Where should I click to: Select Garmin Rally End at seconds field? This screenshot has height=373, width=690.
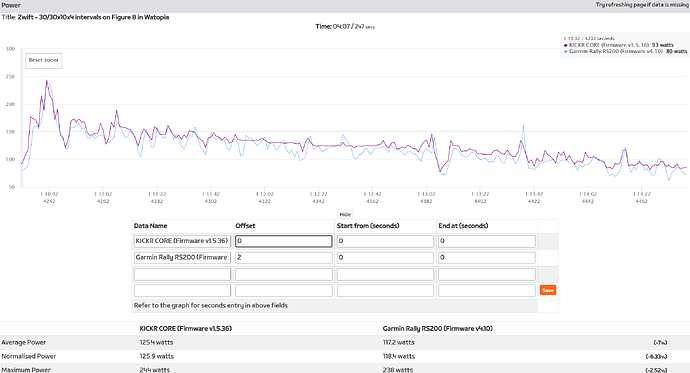coord(487,257)
